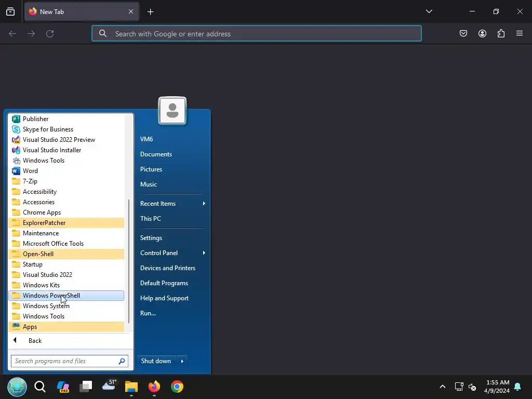The height and width of the screenshot is (399, 532).
Task: Open Visual Studio 2022 Preview
Action: (x=66, y=140)
